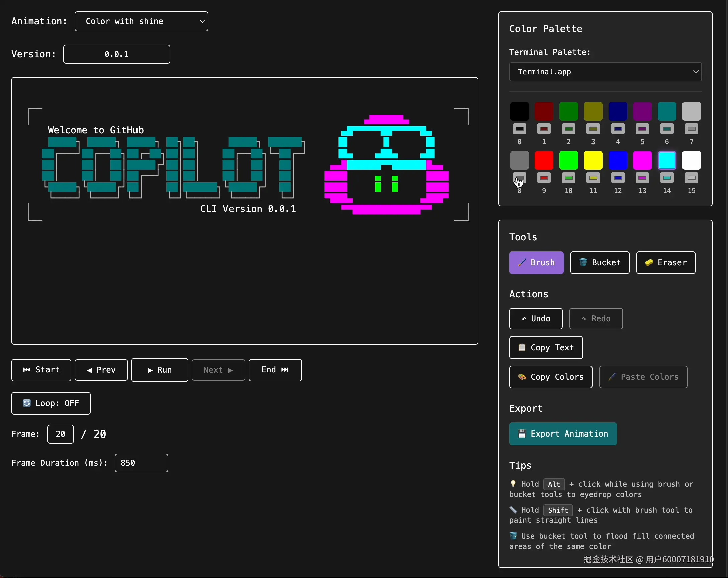Select the large navy swatch, color 4

618,111
